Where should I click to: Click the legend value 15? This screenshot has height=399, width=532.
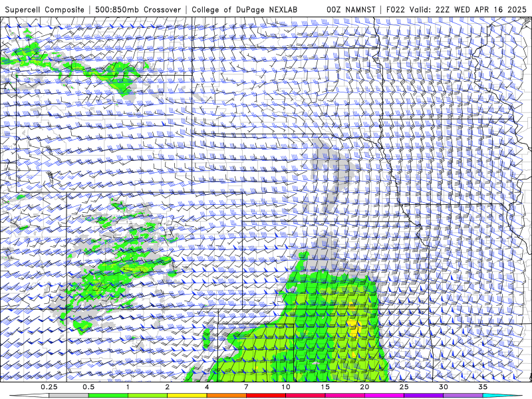pos(325,387)
